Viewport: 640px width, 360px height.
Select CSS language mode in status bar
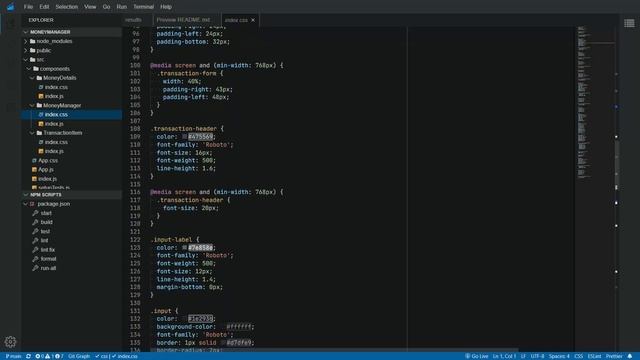(578, 356)
